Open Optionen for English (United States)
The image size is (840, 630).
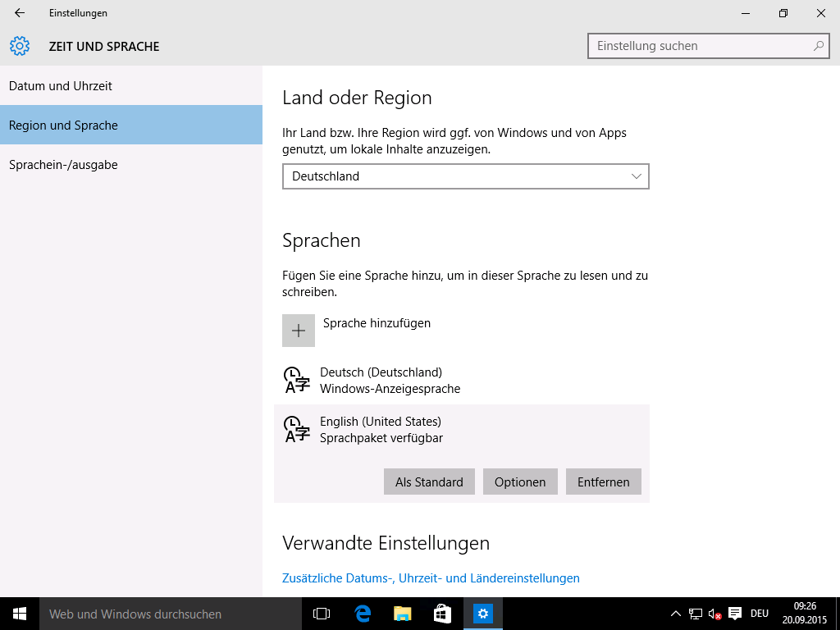point(520,482)
